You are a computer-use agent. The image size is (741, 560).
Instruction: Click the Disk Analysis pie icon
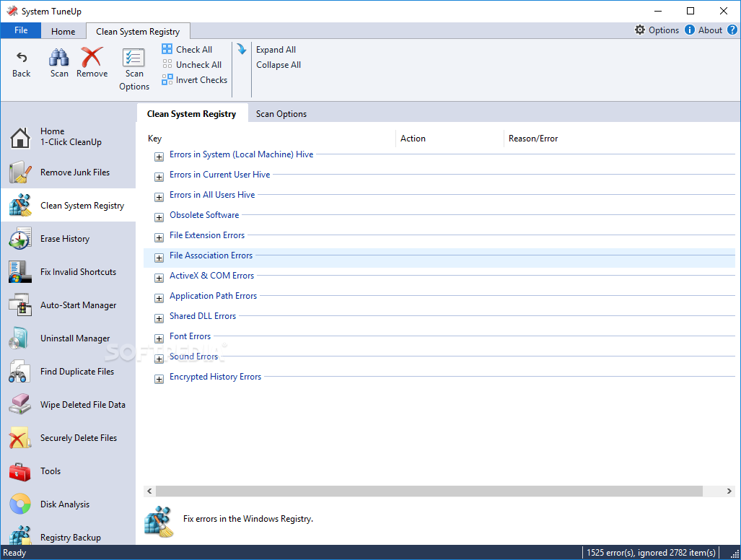(x=20, y=504)
